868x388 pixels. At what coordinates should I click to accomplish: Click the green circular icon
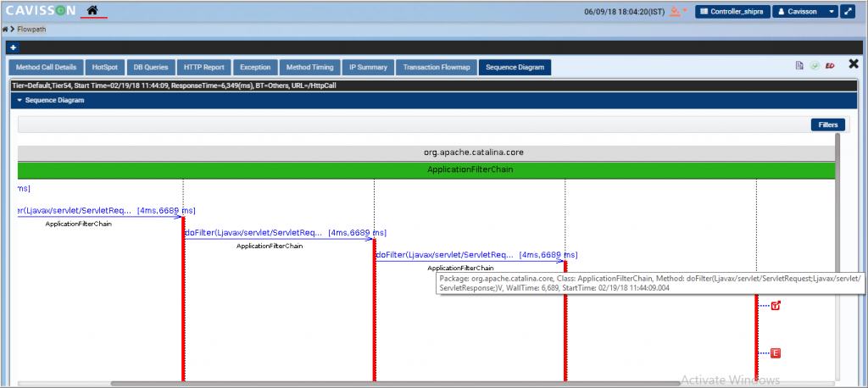(815, 66)
